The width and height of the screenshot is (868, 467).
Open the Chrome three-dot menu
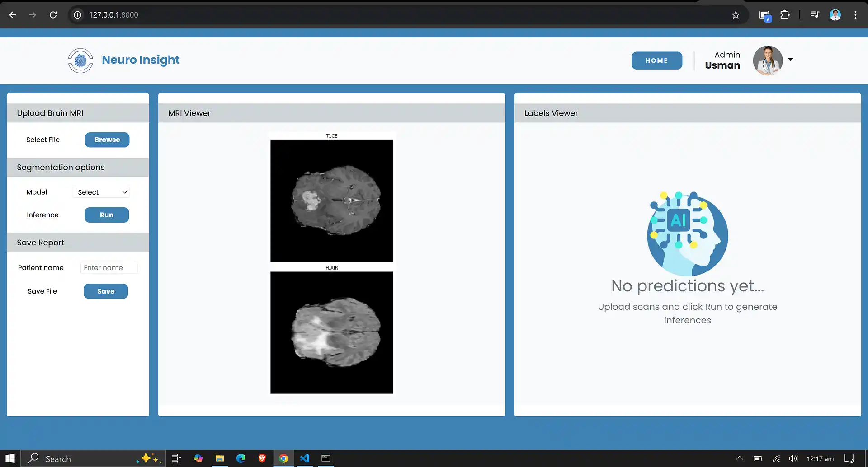point(855,14)
